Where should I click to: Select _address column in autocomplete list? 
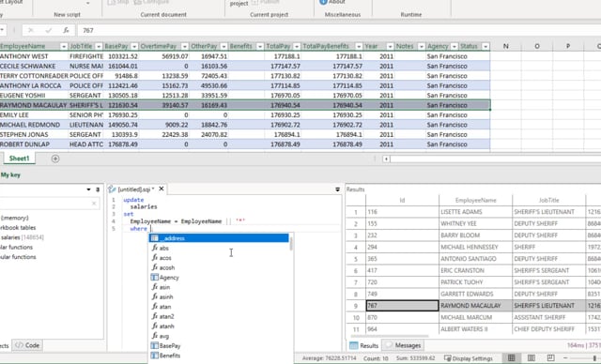(x=219, y=238)
